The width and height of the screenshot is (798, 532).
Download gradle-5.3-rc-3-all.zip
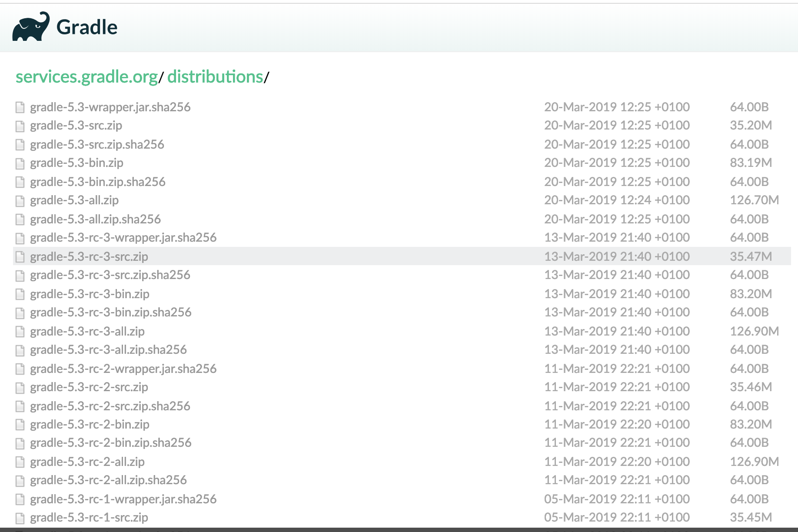[x=87, y=331]
